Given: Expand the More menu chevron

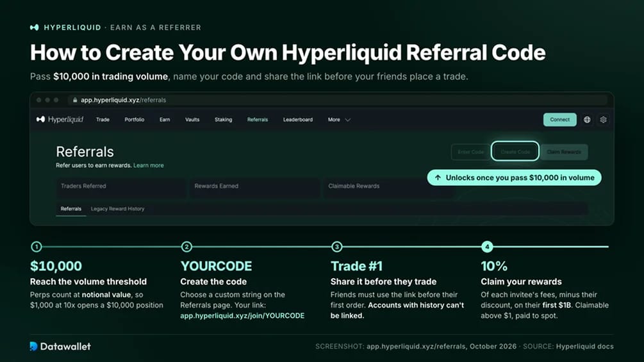Looking at the screenshot, I should click(x=347, y=120).
